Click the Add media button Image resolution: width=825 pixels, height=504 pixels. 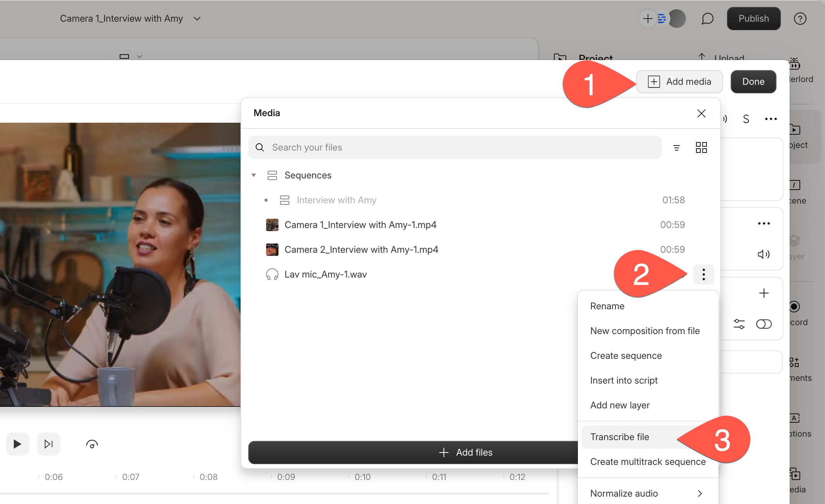pos(679,82)
